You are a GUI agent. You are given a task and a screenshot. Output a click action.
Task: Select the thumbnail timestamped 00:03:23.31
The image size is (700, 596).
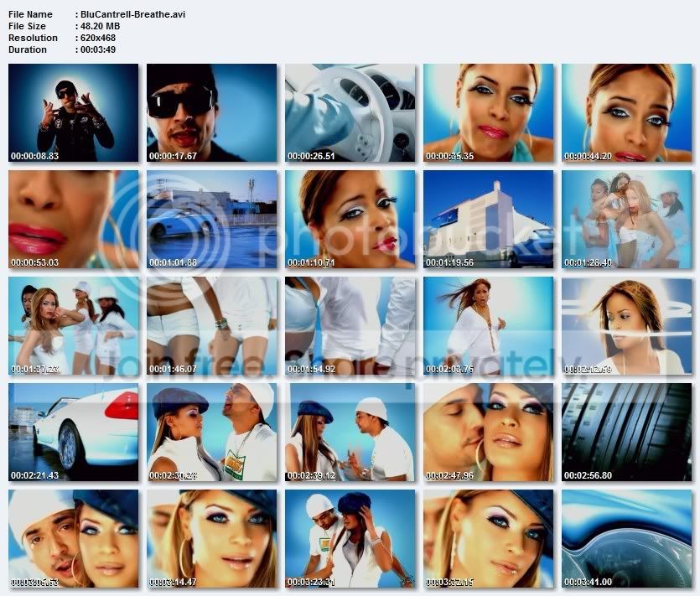point(350,539)
